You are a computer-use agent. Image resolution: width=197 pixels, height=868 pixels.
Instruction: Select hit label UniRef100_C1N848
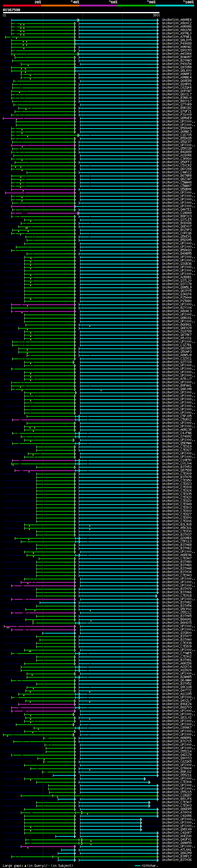pyautogui.click(x=177, y=213)
